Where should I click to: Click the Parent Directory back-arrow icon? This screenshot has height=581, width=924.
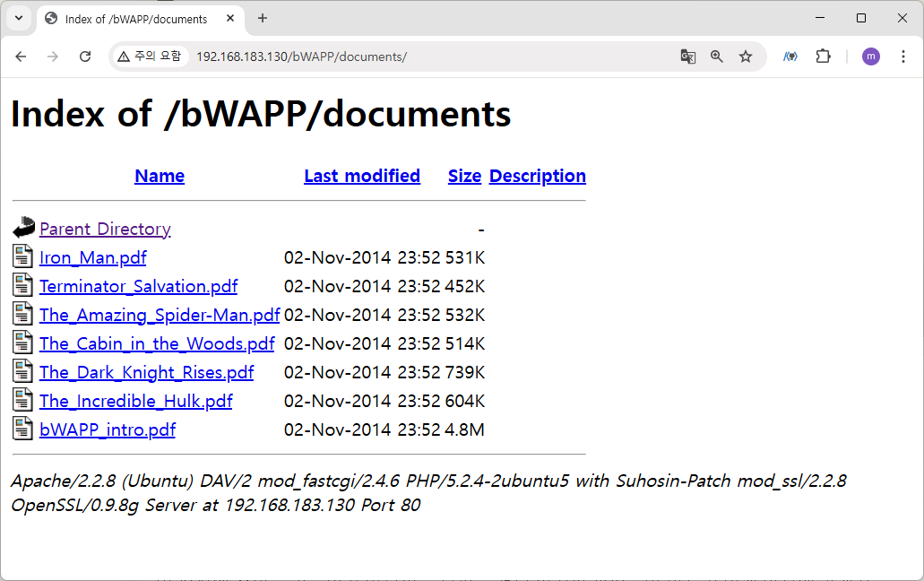pos(23,228)
